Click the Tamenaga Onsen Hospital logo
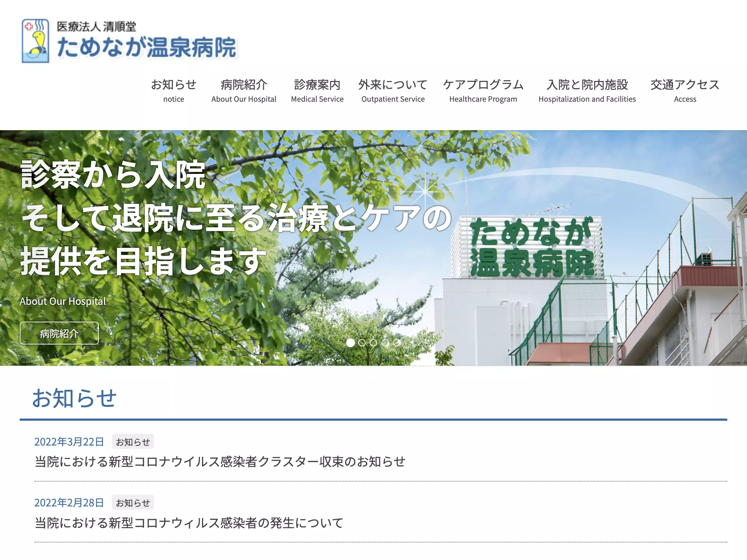This screenshot has height=560, width=747. tap(129, 41)
